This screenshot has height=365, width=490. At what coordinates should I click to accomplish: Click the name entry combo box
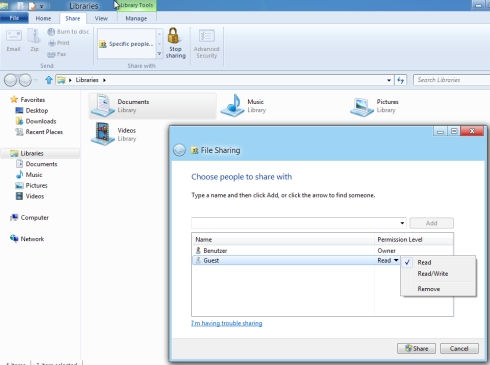coord(299,223)
